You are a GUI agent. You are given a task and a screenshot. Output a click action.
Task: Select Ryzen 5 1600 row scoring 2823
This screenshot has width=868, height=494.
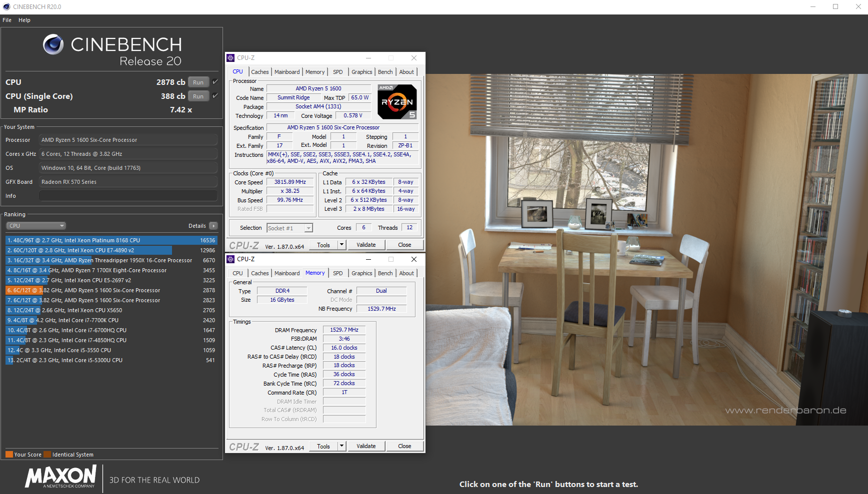(111, 300)
